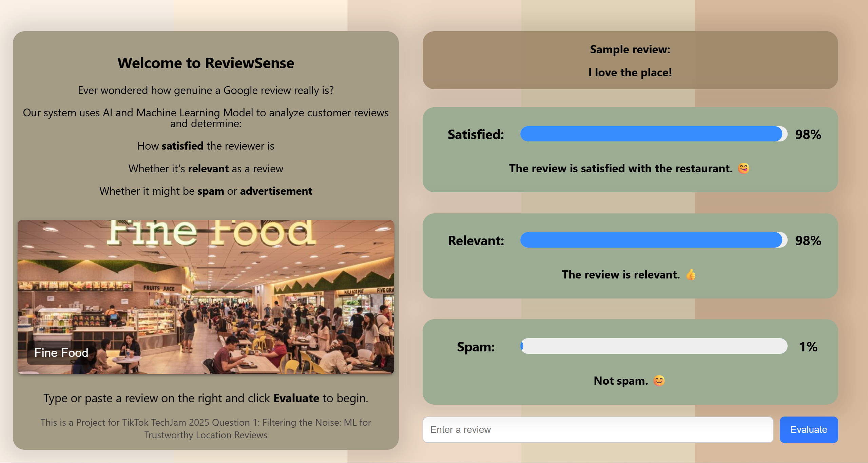Viewport: 868px width, 463px height.
Task: Click the 1% spam percentage
Action: (808, 347)
